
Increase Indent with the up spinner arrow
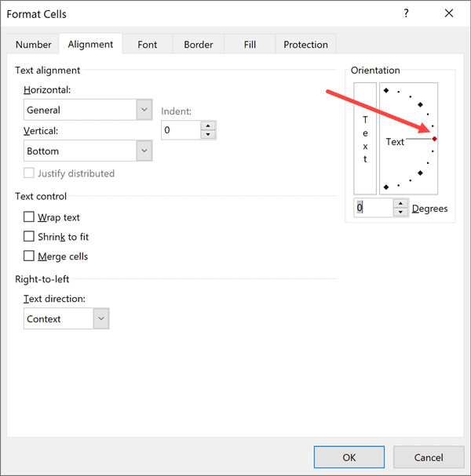click(207, 125)
